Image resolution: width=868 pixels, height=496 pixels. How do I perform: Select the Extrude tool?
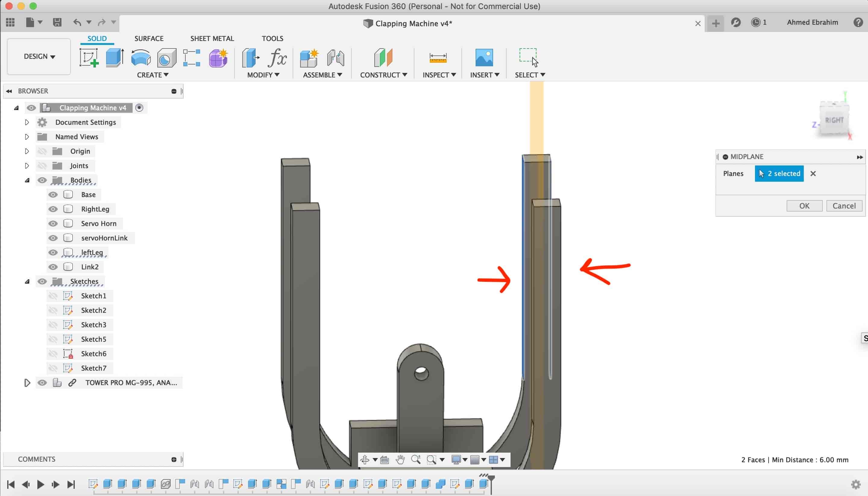click(x=115, y=58)
